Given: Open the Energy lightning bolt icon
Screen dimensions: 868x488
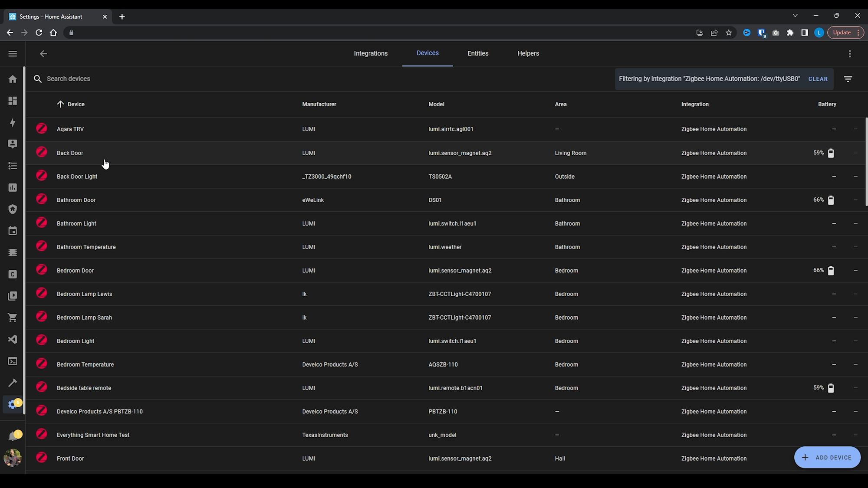Looking at the screenshot, I should pos(13,122).
